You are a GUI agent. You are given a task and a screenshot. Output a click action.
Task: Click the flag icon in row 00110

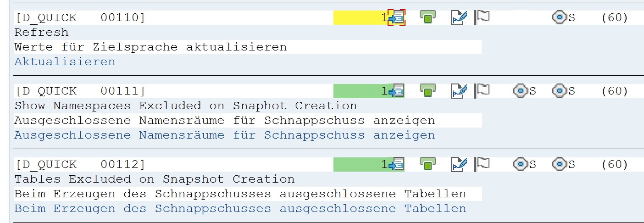[x=482, y=17]
